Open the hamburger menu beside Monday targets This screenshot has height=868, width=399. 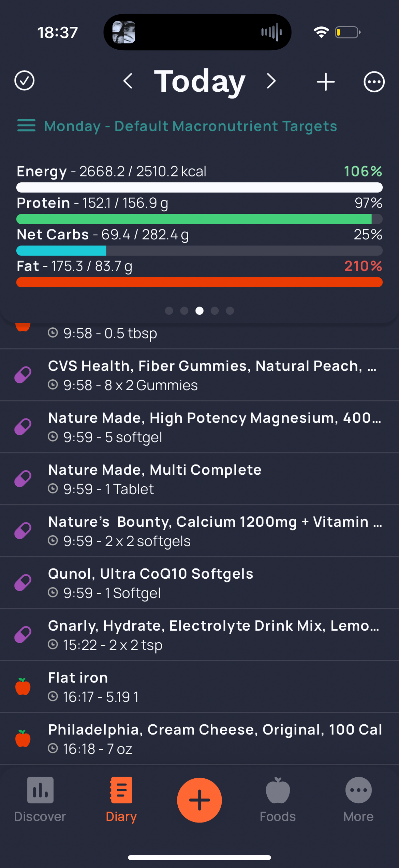click(x=26, y=126)
